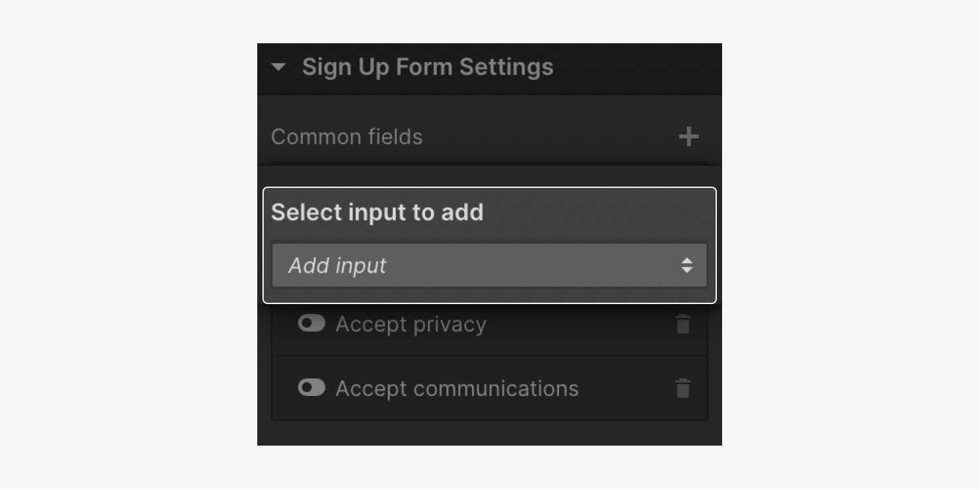Click the Common fields label
980x490 pixels.
(x=347, y=137)
